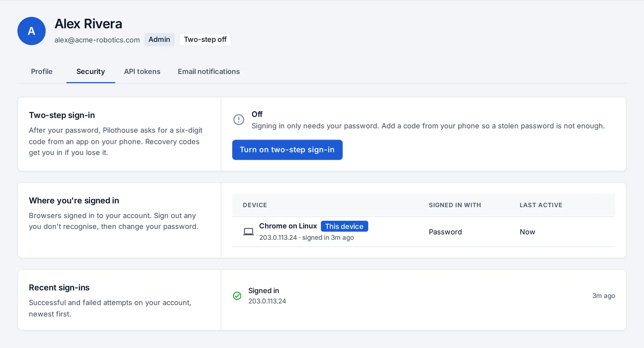Viewport: 644px width, 348px height.
Task: Click the Now last active value
Action: point(527,232)
